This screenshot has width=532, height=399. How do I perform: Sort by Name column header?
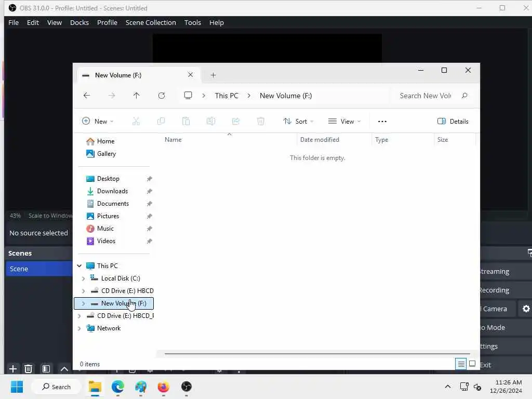click(173, 139)
